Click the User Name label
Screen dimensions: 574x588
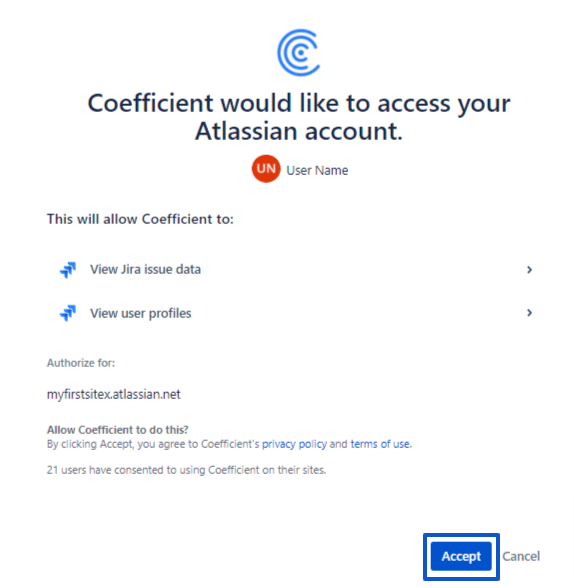(x=317, y=170)
